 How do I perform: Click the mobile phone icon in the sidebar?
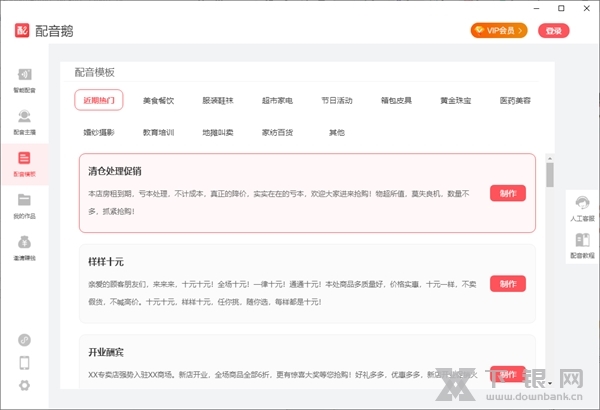(24, 363)
